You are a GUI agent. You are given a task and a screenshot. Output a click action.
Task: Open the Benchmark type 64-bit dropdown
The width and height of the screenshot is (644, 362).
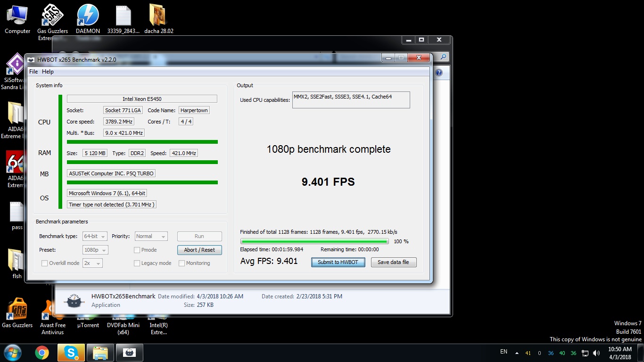point(95,236)
